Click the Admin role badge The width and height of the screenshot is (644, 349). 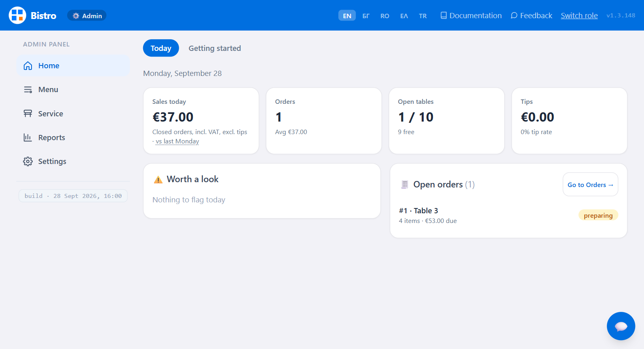[87, 16]
